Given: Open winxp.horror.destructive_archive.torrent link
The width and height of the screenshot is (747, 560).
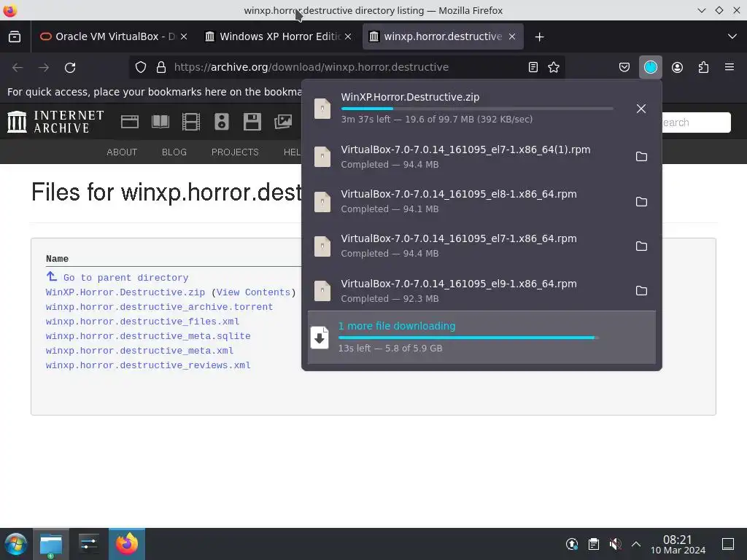Looking at the screenshot, I should [x=159, y=307].
